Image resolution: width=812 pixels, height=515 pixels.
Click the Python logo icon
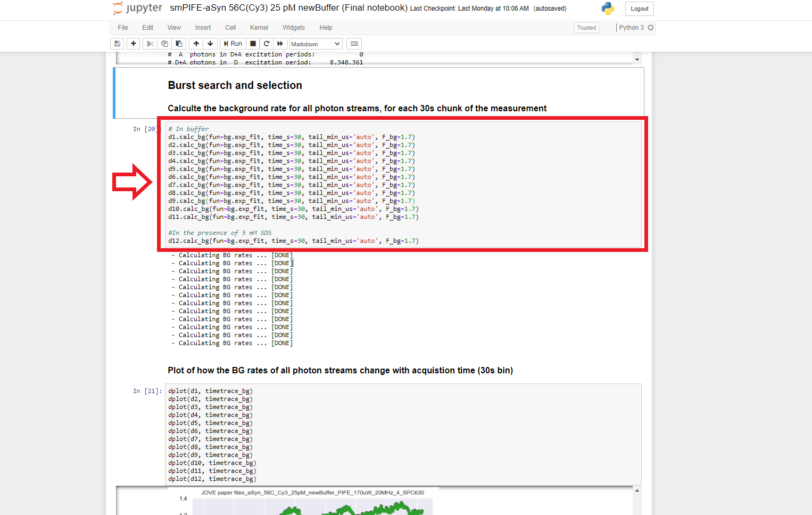click(608, 9)
